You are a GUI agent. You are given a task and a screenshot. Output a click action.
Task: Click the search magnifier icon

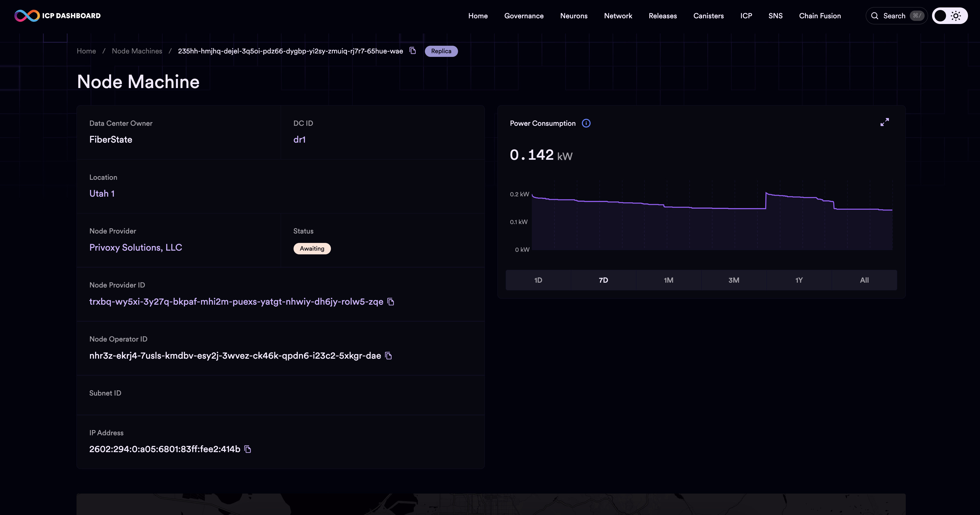(x=875, y=16)
